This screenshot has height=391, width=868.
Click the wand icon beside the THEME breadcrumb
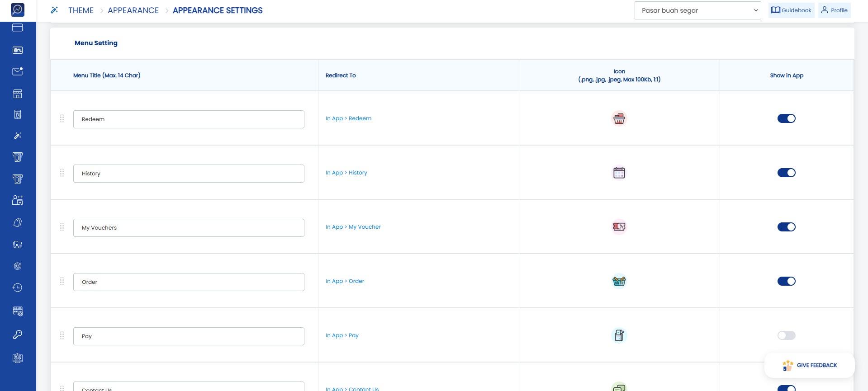coord(54,10)
